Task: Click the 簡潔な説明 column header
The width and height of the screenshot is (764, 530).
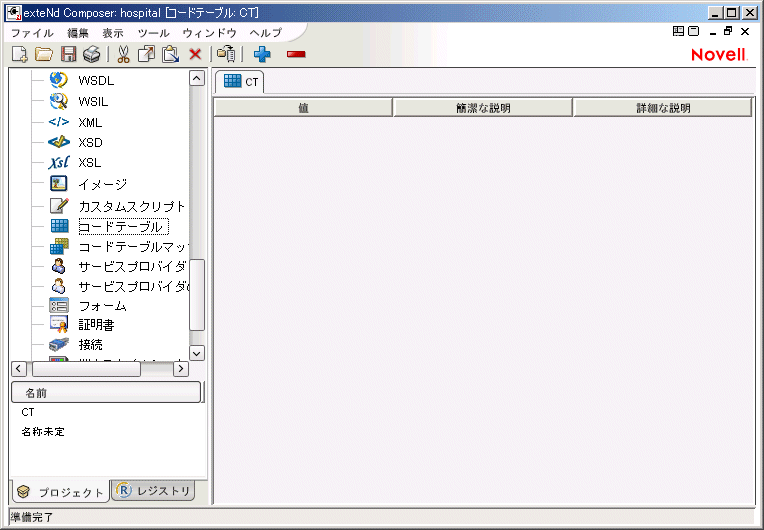Action: point(483,108)
